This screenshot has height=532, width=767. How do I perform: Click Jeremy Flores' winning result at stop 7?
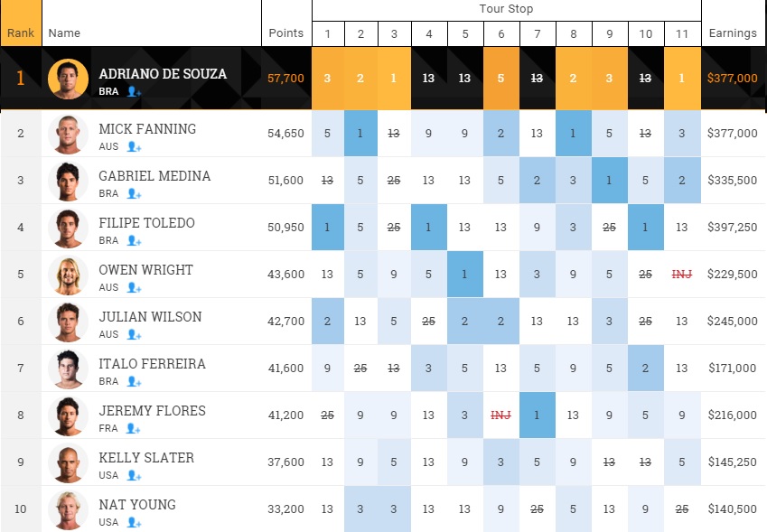click(537, 415)
